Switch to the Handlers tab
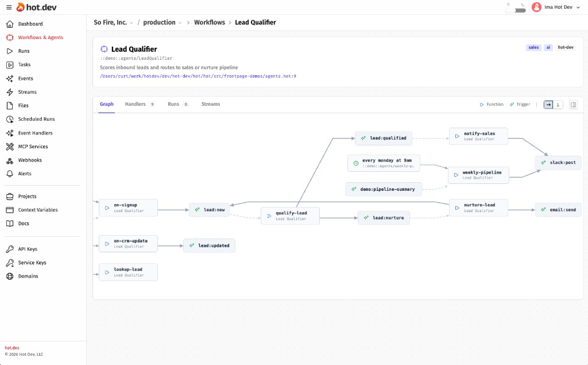The width and height of the screenshot is (588, 365). coord(134,104)
